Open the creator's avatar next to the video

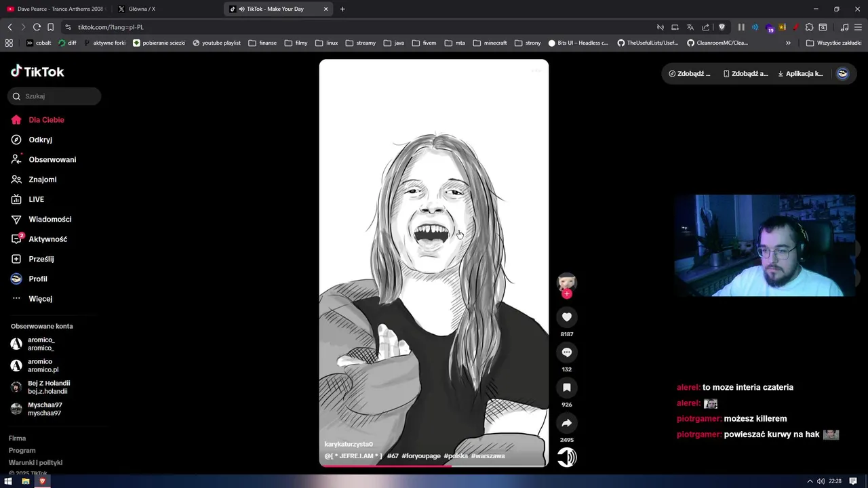click(567, 282)
